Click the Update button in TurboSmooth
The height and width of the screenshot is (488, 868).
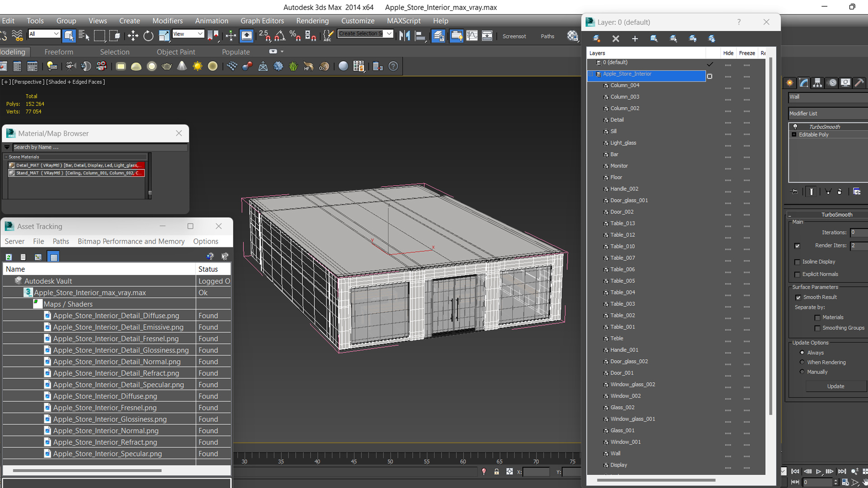835,386
